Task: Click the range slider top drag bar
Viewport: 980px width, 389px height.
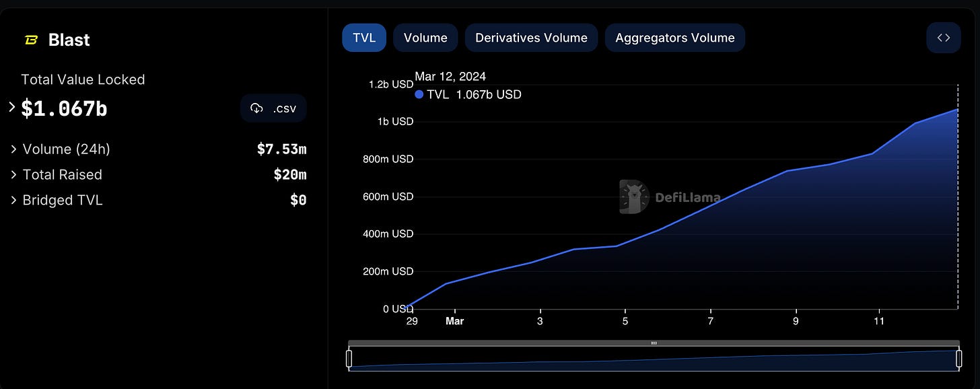Action: (x=654, y=343)
